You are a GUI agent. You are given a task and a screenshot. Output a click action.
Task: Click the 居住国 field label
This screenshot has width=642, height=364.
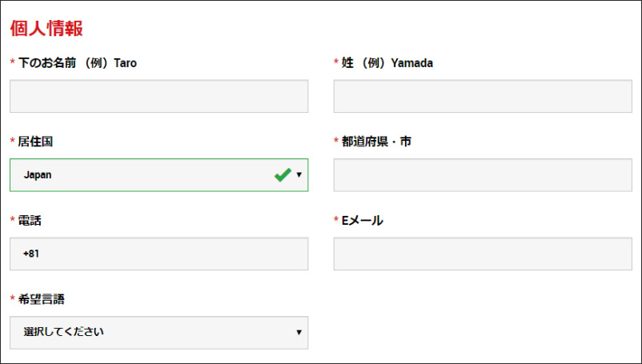(x=35, y=142)
